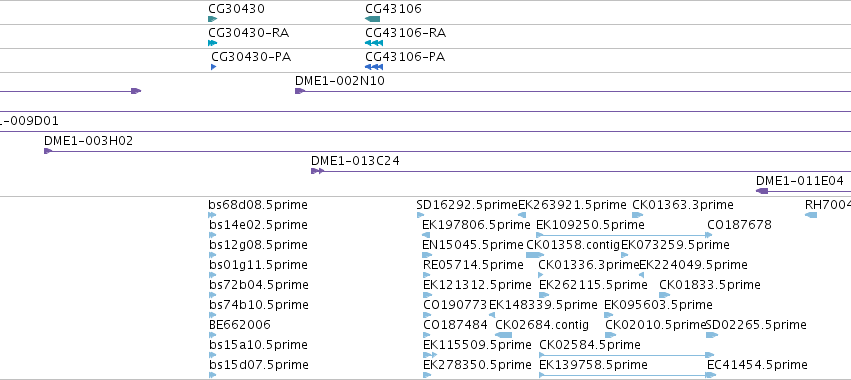Select the CO187484 EST label
Image resolution: width=851 pixels, height=380 pixels.
[x=455, y=325]
